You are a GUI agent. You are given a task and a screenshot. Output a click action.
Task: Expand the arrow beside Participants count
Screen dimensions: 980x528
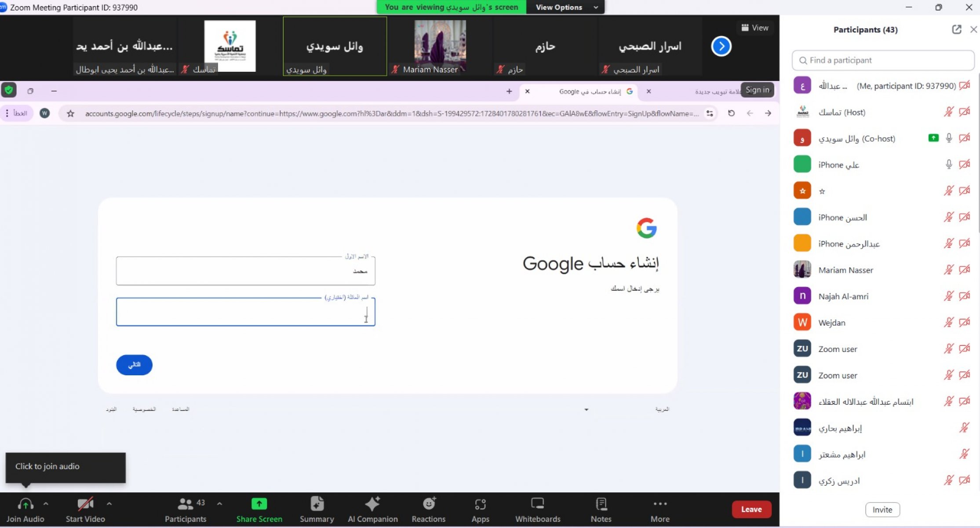coord(219,503)
